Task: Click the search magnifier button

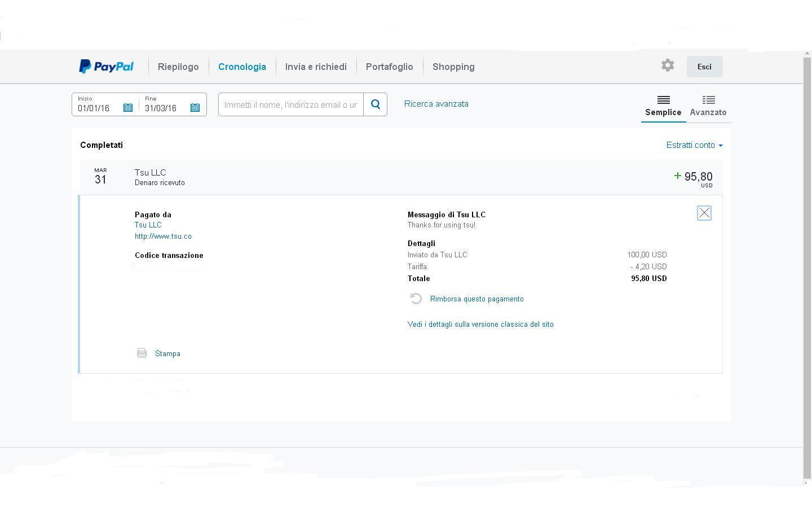Action: pos(376,104)
